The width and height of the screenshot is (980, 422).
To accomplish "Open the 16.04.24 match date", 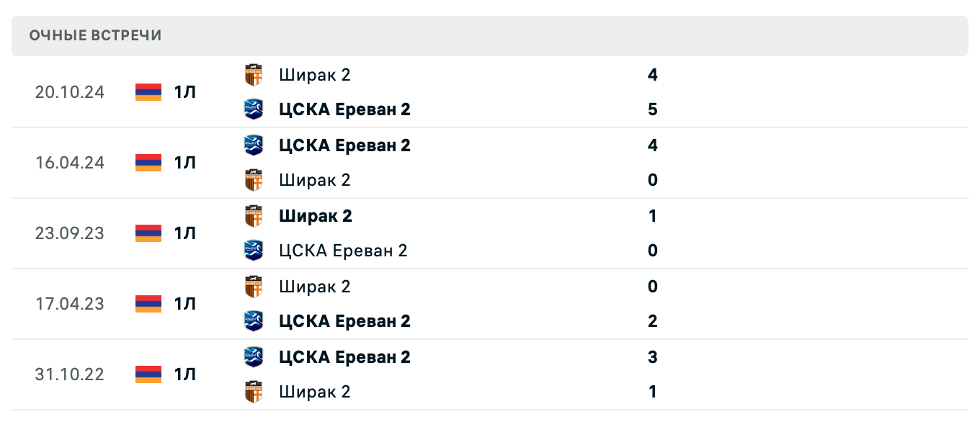I will pyautogui.click(x=69, y=163).
